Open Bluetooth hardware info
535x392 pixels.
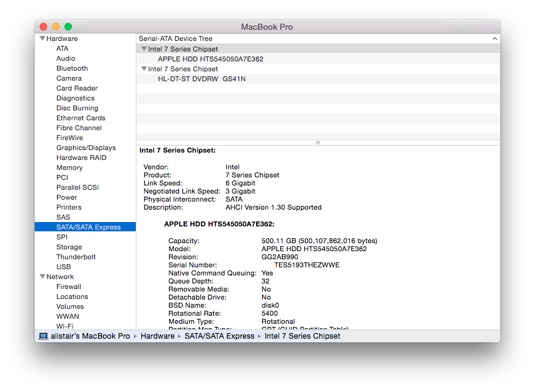point(72,68)
